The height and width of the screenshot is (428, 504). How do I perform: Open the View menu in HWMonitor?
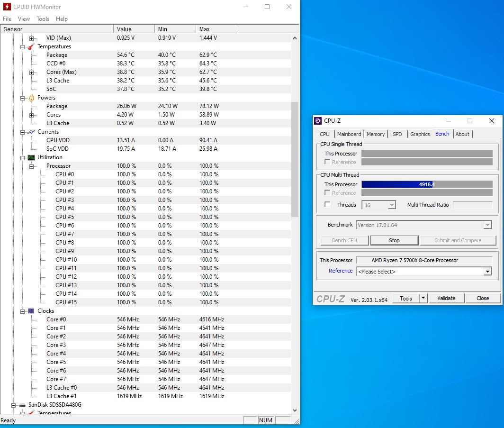[x=24, y=19]
